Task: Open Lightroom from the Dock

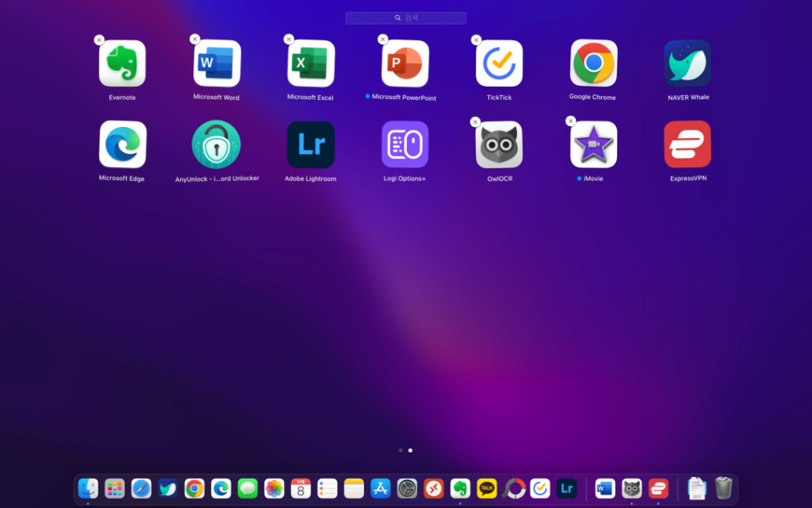Action: (x=567, y=489)
